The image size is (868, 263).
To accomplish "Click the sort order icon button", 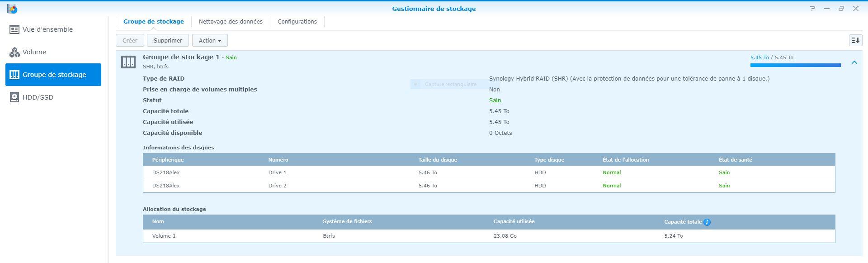I will click(x=855, y=40).
